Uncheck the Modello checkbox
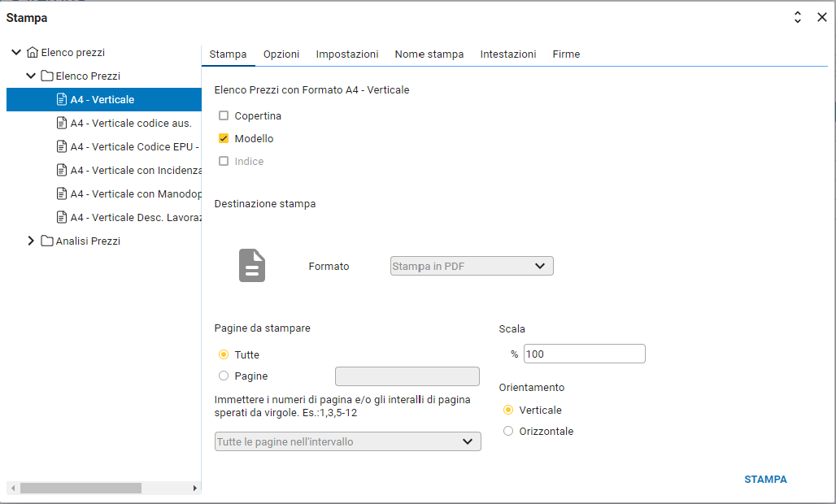 coord(224,139)
